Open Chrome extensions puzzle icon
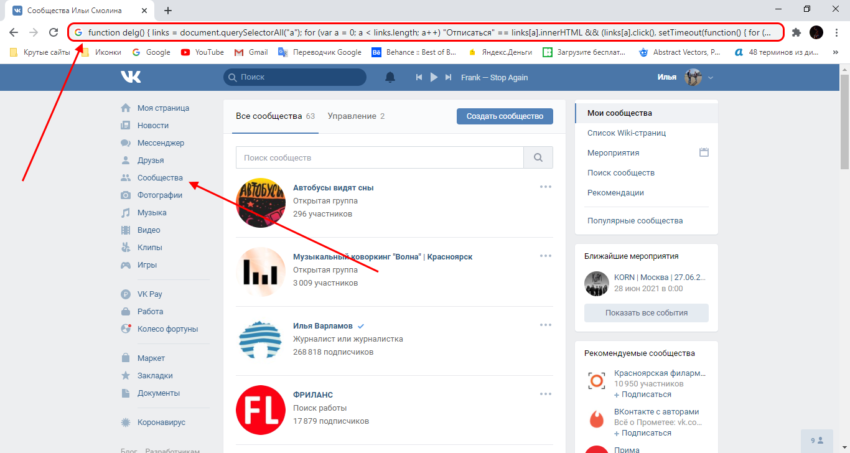Viewport: 850px width, 453px height. tap(795, 32)
